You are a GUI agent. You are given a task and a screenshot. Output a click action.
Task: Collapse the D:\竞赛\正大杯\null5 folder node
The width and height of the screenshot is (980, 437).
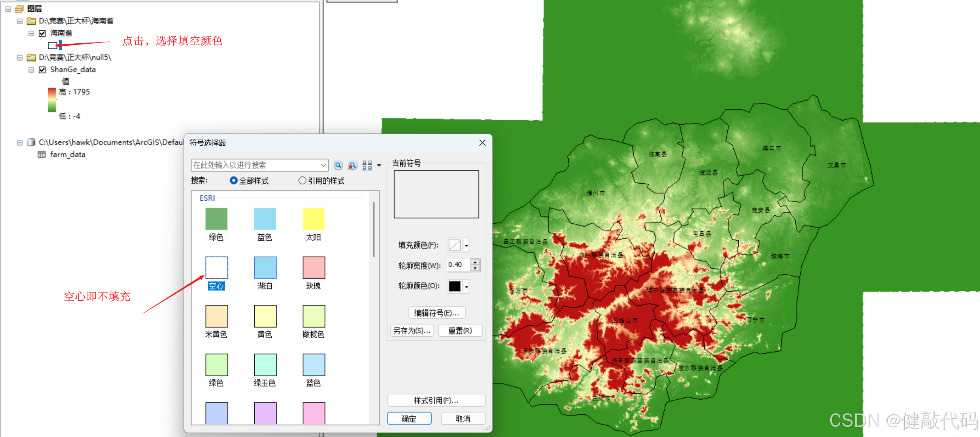click(x=19, y=57)
